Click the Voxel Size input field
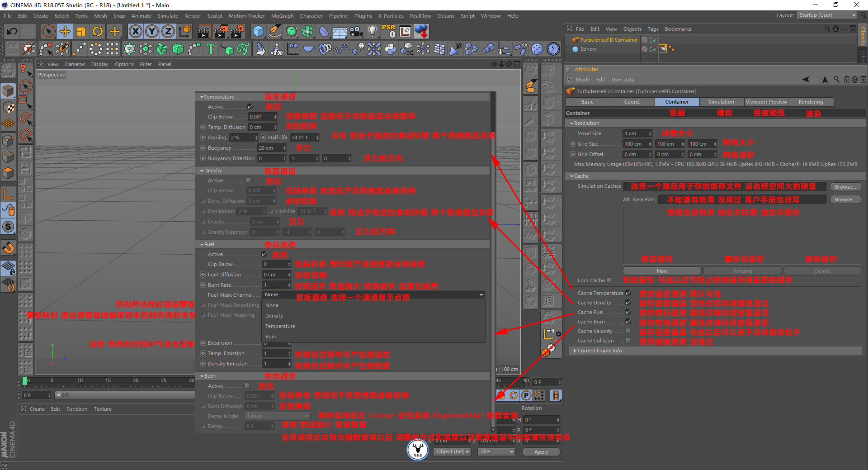 click(x=637, y=133)
